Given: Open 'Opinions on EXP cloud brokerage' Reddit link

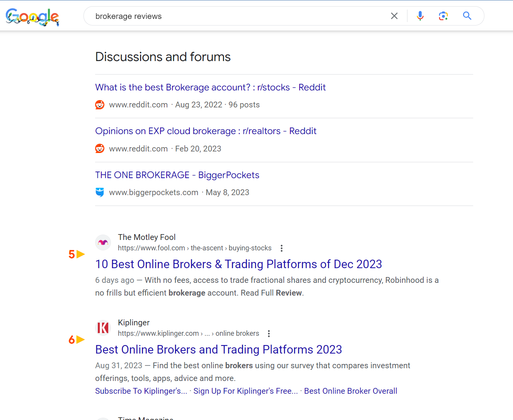Looking at the screenshot, I should click(206, 131).
